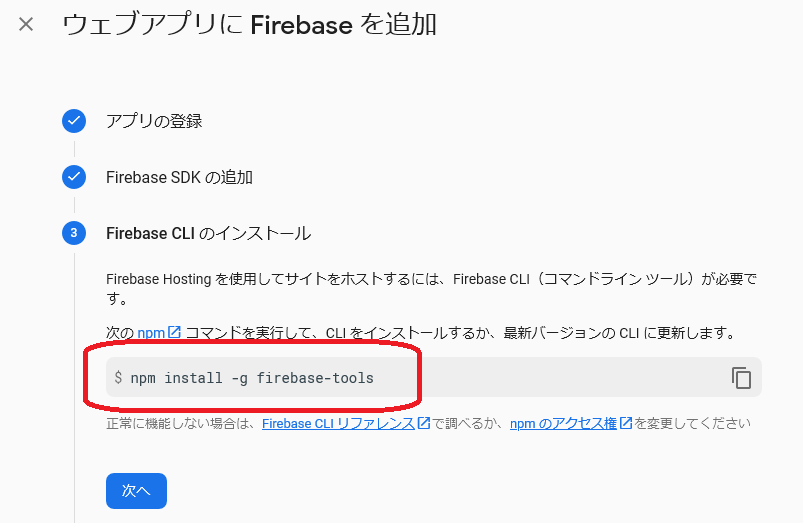Open the npm のアクセス権 link
The height and width of the screenshot is (523, 803).
(563, 424)
